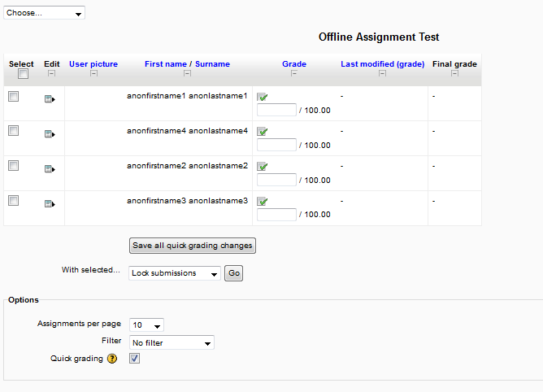This screenshot has width=543, height=392.
Task: Tick the select-all checkbox in the Select header
Action: (x=24, y=73)
